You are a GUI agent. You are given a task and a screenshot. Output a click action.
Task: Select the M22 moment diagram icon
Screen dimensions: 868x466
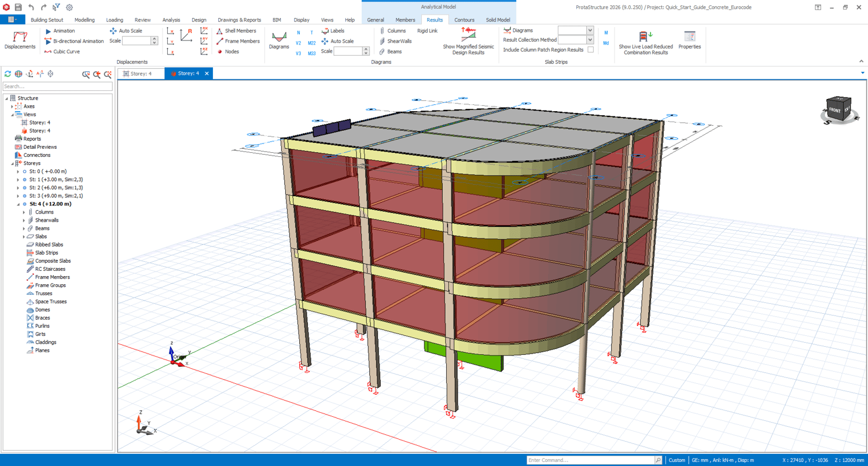311,43
